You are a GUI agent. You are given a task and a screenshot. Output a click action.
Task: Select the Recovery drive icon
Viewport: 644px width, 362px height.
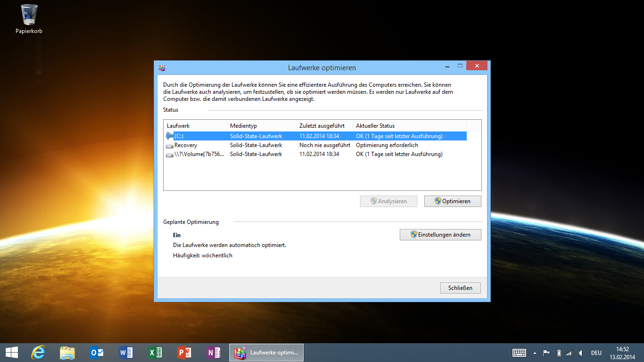click(170, 146)
